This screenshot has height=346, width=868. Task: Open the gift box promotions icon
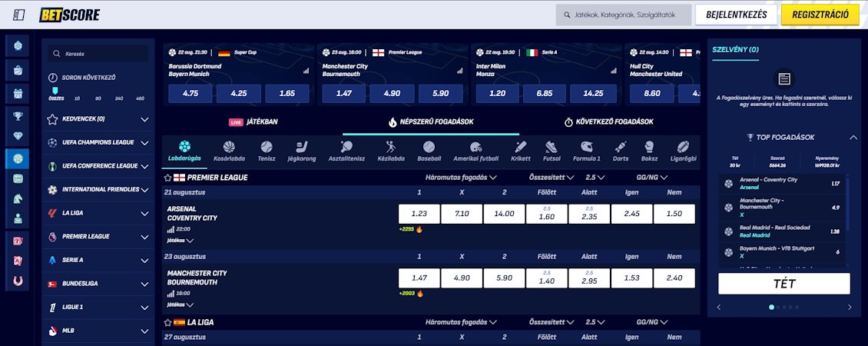tap(17, 93)
